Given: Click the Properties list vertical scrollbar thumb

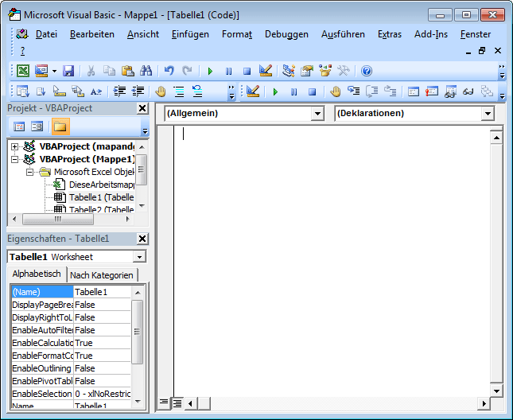Looking at the screenshot, I should [x=138, y=332].
